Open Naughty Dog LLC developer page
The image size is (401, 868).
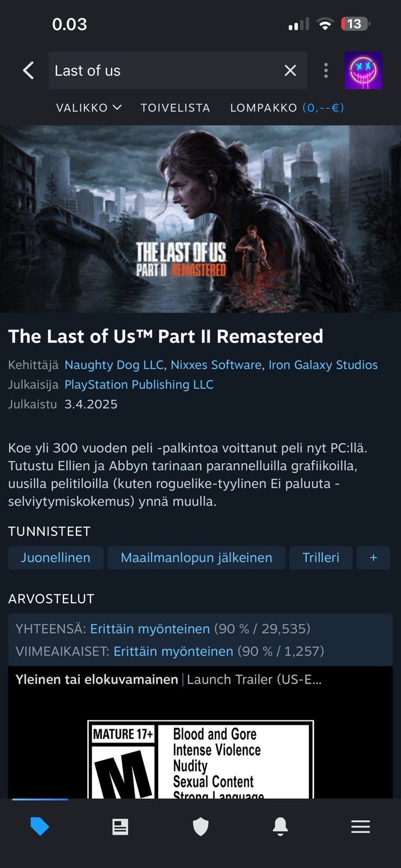pyautogui.click(x=114, y=365)
